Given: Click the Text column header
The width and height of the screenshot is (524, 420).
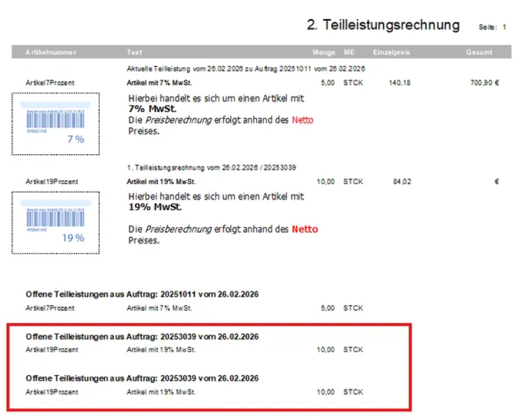Looking at the screenshot, I should [x=134, y=52].
